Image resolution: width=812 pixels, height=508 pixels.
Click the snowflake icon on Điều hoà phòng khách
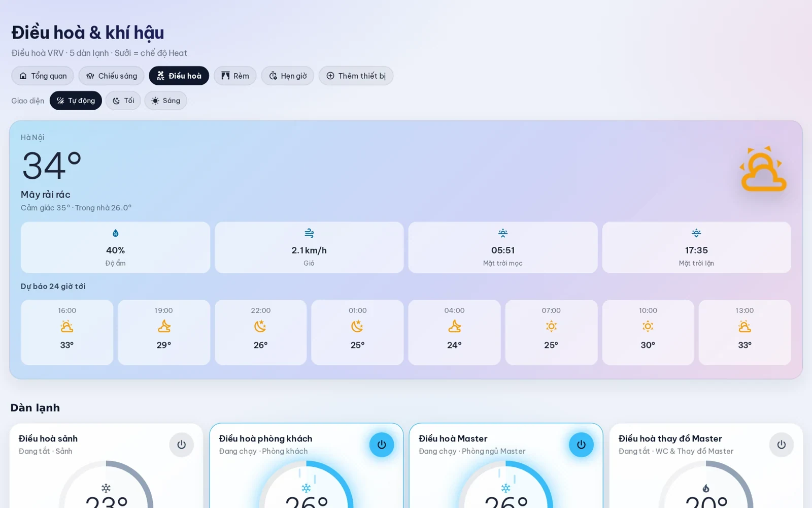click(x=306, y=488)
